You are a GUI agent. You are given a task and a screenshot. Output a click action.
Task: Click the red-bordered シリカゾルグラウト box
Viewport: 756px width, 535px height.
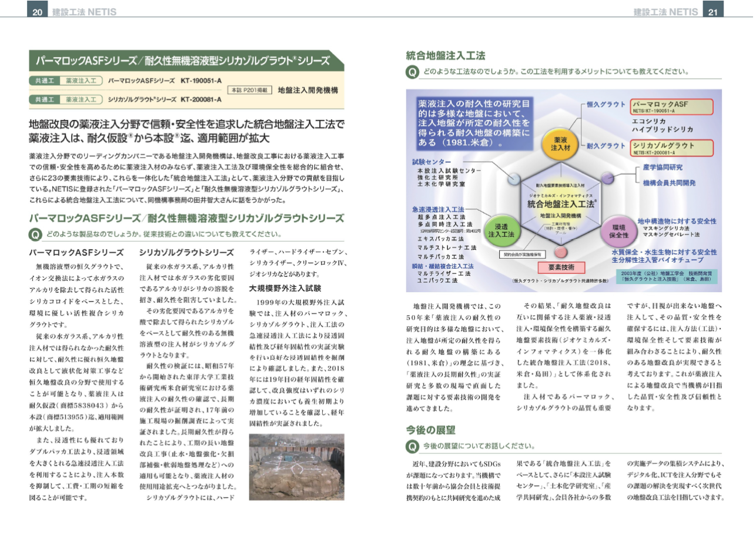click(x=671, y=147)
